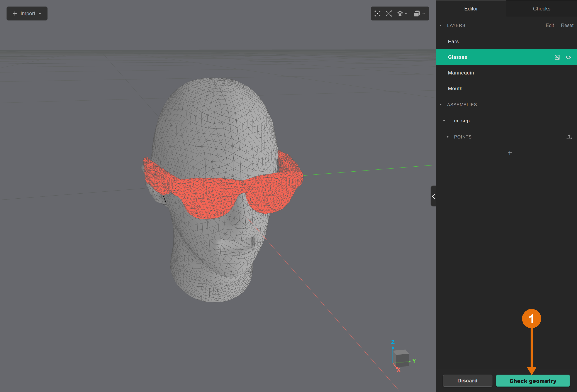Open the 3D cube view orientation dropdown

point(419,14)
